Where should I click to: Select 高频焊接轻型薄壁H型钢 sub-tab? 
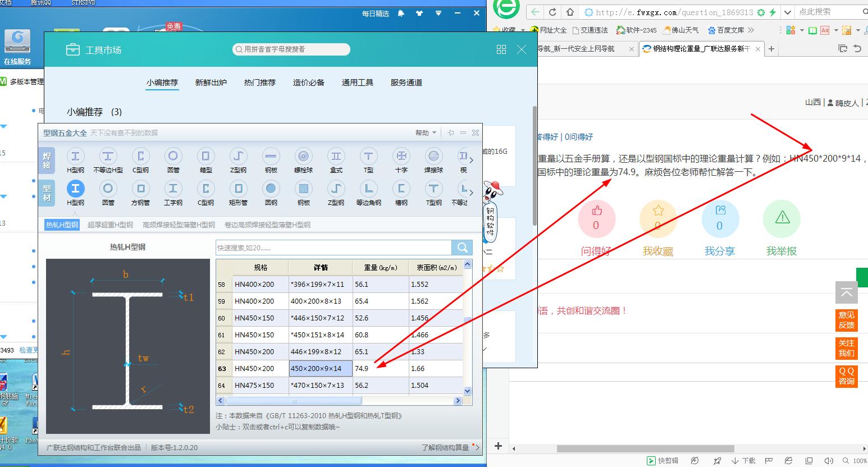click(179, 225)
